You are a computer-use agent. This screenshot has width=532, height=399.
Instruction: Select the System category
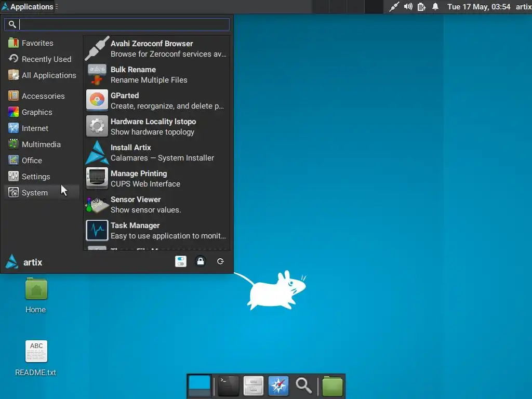pos(42,192)
